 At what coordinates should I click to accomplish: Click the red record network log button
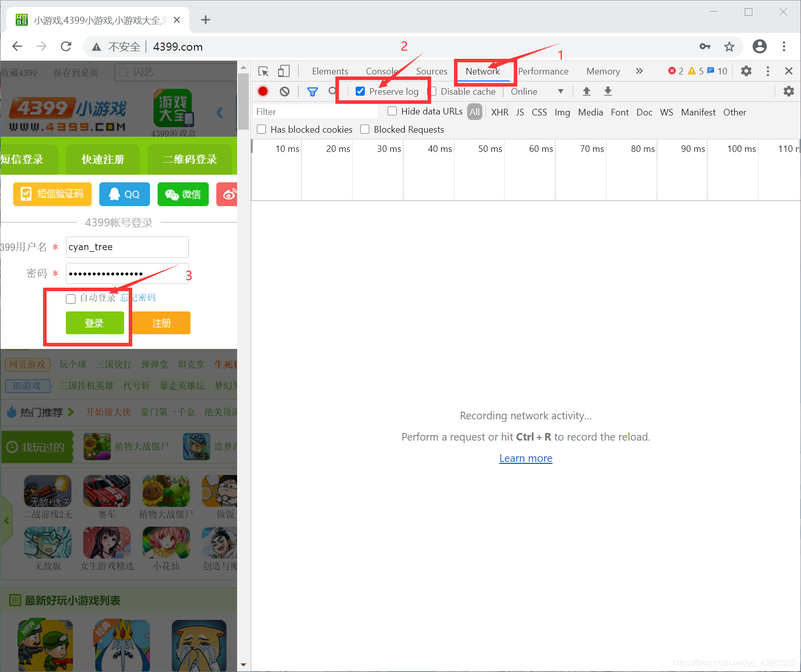point(263,91)
